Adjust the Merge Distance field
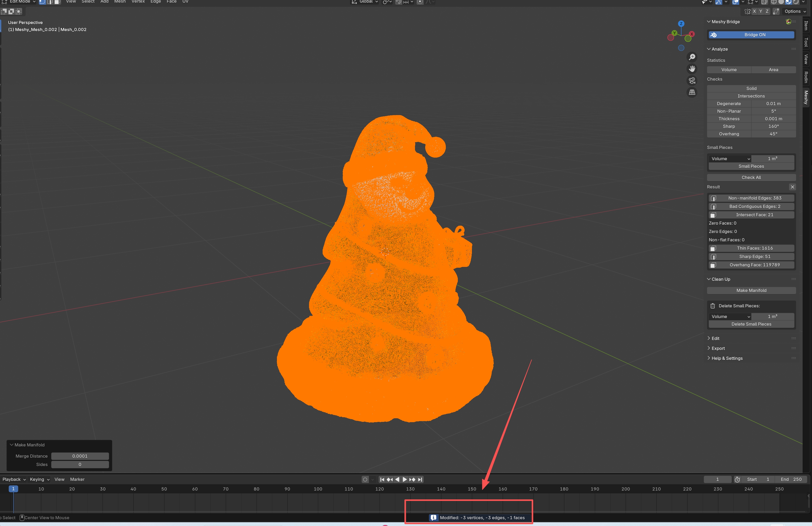 coord(80,456)
